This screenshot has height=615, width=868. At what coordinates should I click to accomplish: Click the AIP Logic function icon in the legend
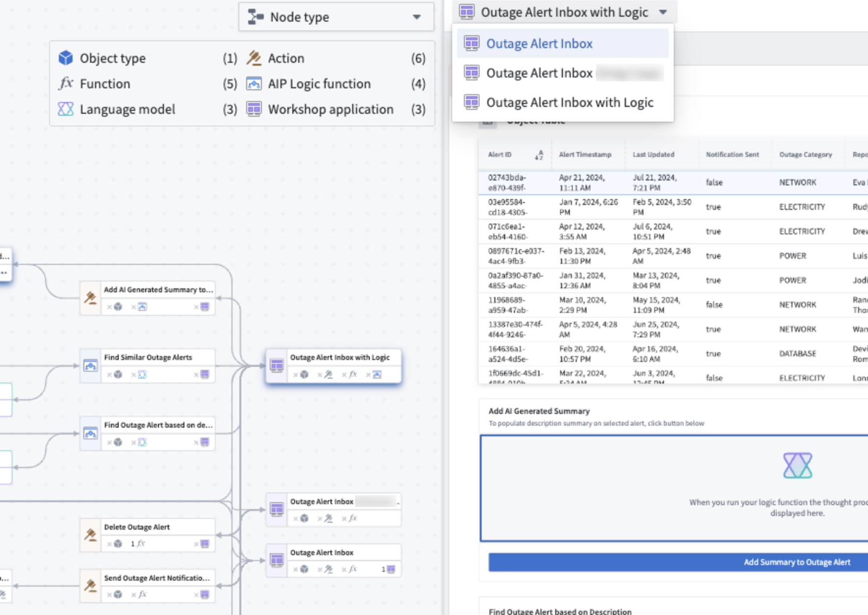254,83
